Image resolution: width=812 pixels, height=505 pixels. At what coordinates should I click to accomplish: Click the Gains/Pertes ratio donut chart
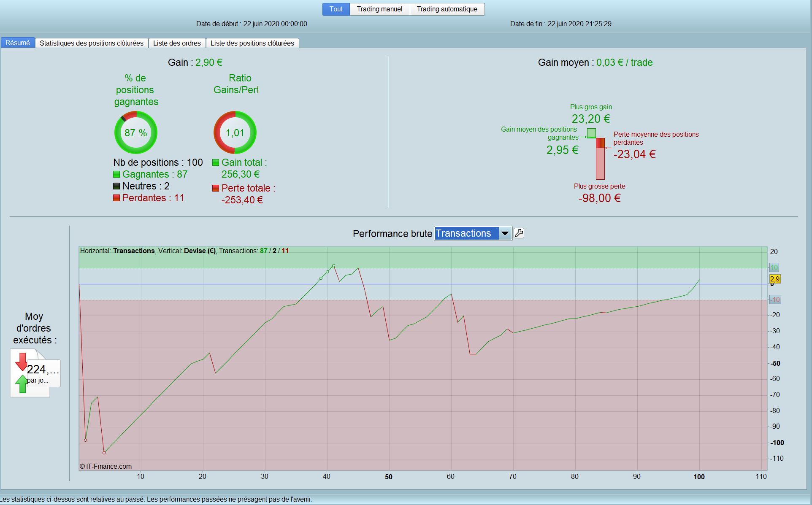(x=235, y=132)
